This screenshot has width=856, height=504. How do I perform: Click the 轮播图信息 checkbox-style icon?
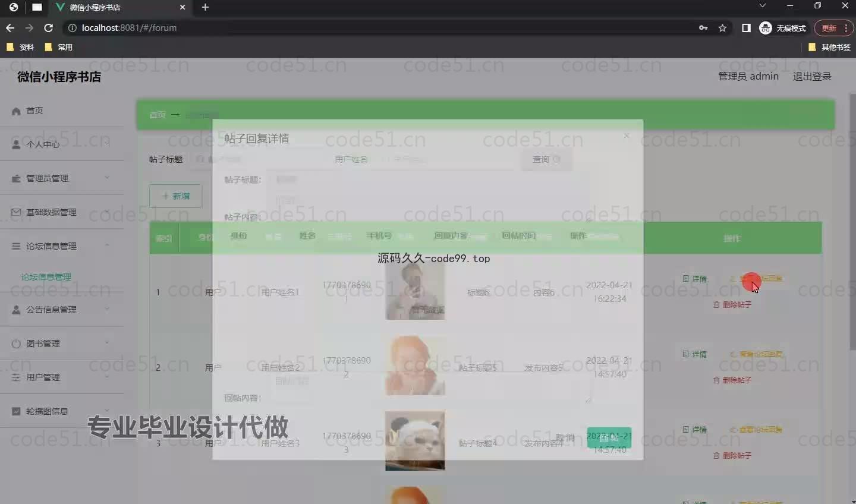pos(16,411)
